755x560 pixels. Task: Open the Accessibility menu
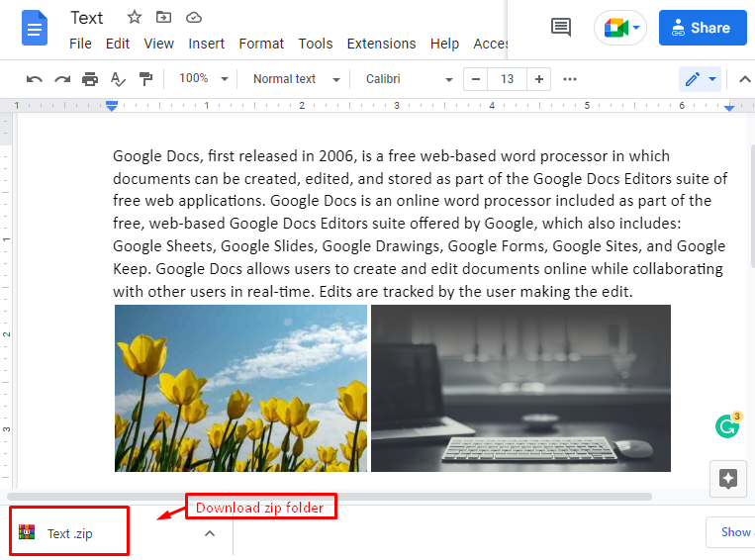pyautogui.click(x=490, y=44)
